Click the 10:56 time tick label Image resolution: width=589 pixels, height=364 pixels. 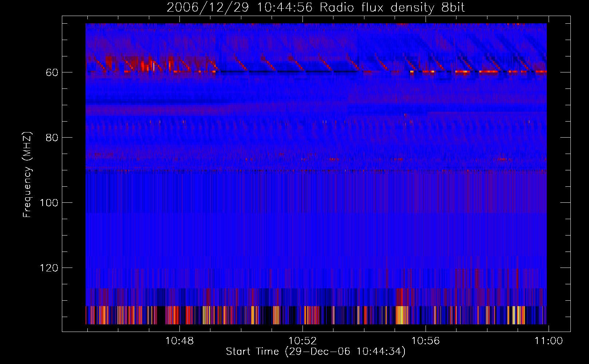[x=426, y=341]
